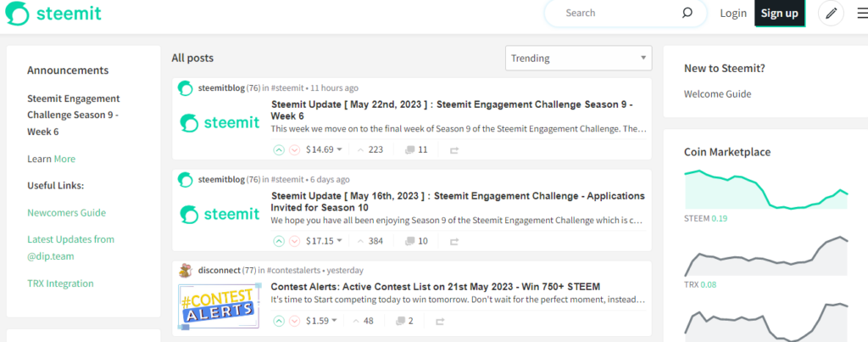Image resolution: width=868 pixels, height=342 pixels.
Task: Click the search magnifier icon
Action: 687,13
